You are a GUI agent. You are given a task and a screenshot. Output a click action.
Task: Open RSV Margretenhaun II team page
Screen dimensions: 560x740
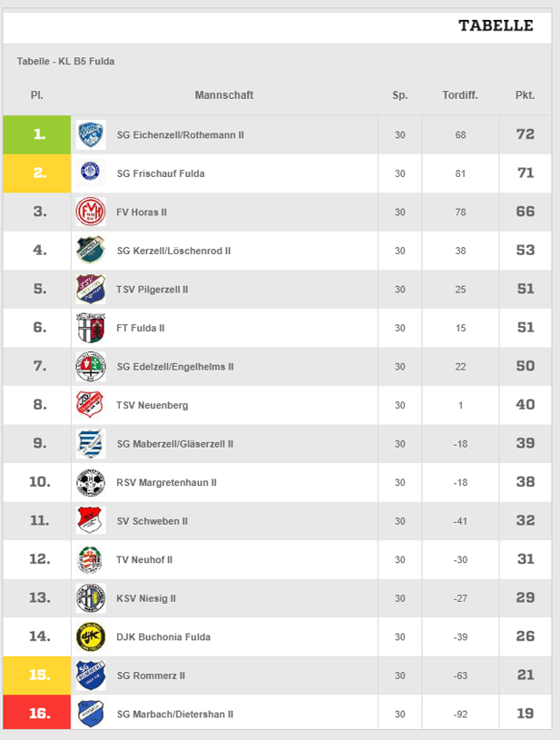(166, 483)
